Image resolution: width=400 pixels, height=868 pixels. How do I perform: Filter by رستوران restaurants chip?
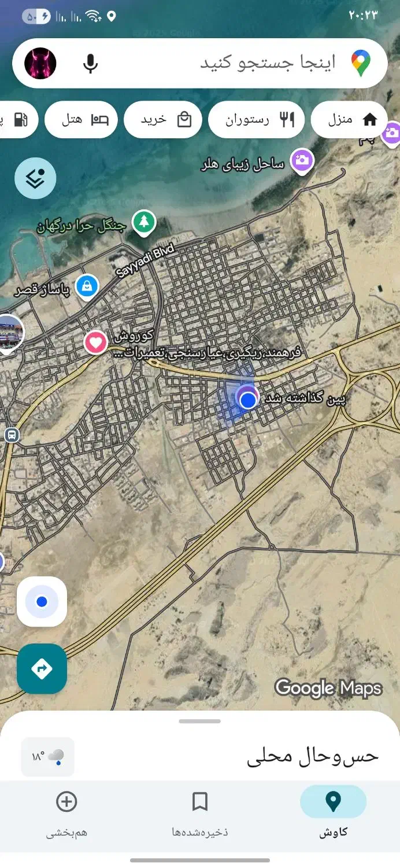click(259, 120)
